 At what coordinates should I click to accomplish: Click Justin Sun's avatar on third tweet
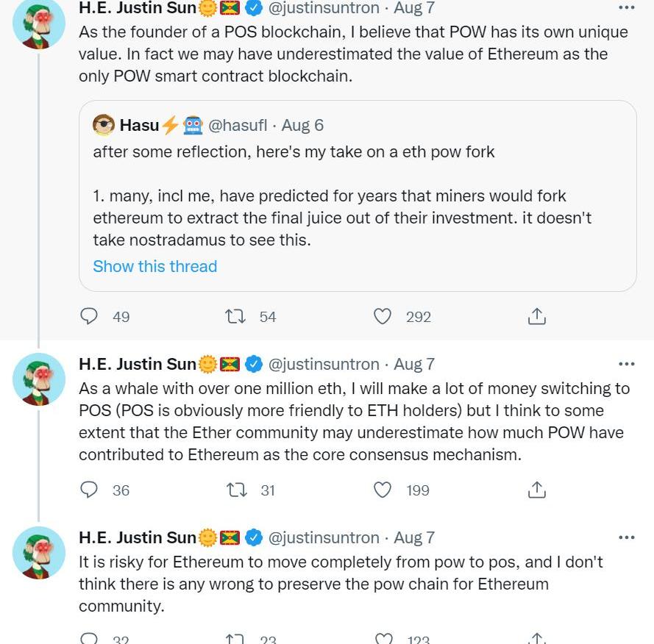[x=39, y=552]
